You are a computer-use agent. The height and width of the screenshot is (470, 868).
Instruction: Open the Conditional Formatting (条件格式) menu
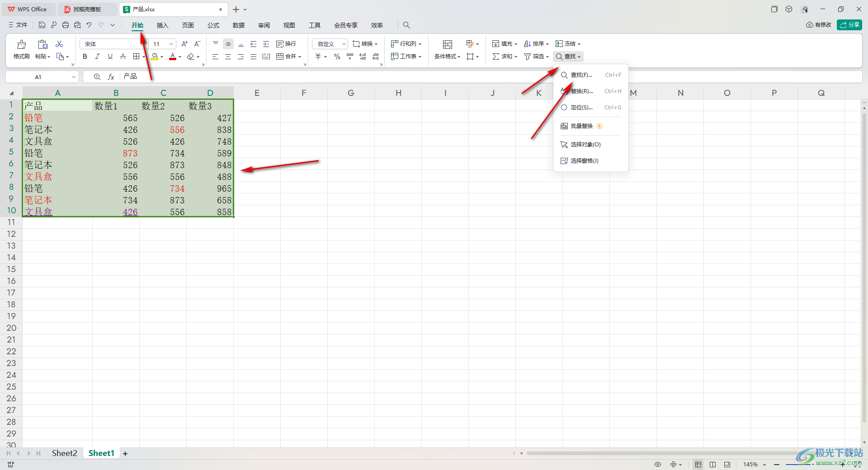point(447,49)
